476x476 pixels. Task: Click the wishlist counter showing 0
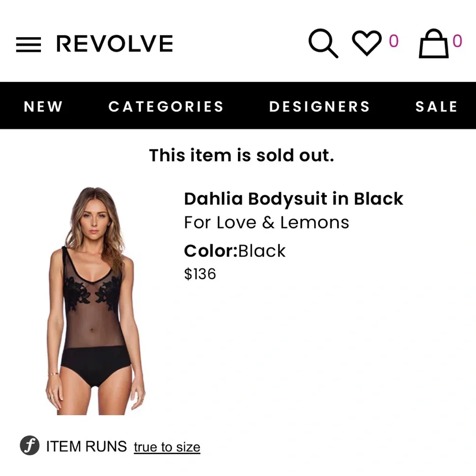(x=394, y=42)
